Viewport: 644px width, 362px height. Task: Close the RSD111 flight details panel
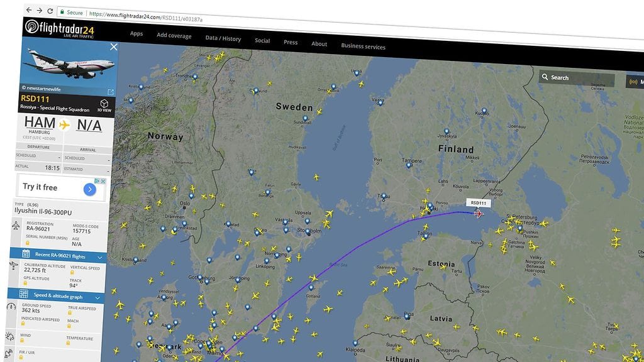(x=114, y=47)
